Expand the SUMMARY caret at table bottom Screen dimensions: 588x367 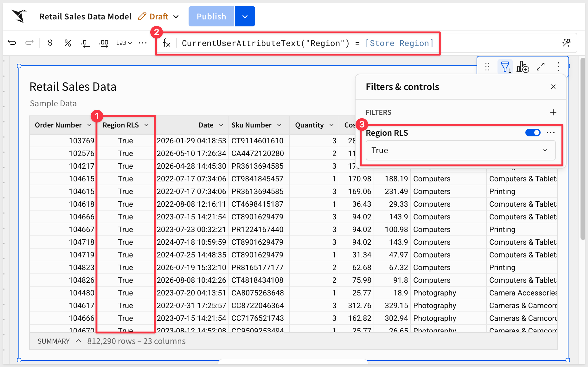(x=78, y=341)
